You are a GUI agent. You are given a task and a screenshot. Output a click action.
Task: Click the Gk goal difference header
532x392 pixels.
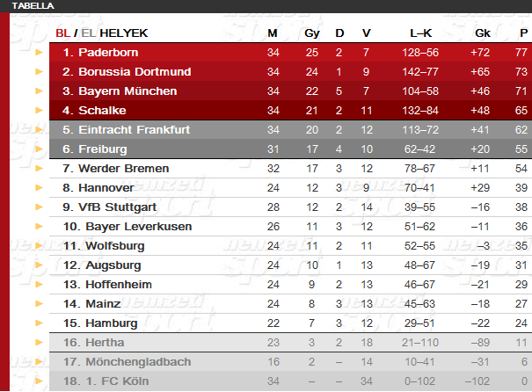[x=483, y=33]
